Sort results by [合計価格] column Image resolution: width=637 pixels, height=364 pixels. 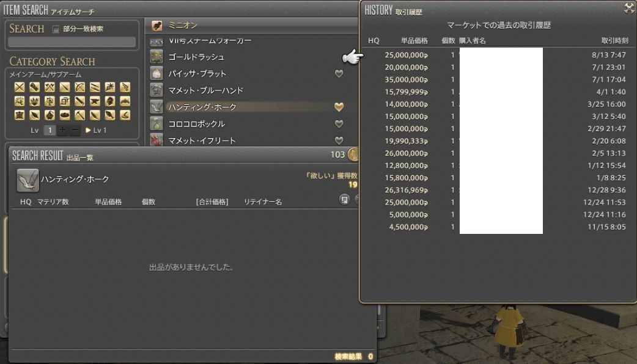coord(212,202)
